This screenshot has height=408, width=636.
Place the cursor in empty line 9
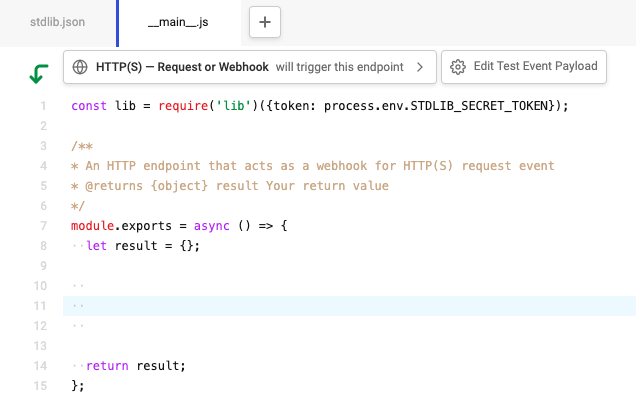point(349,266)
